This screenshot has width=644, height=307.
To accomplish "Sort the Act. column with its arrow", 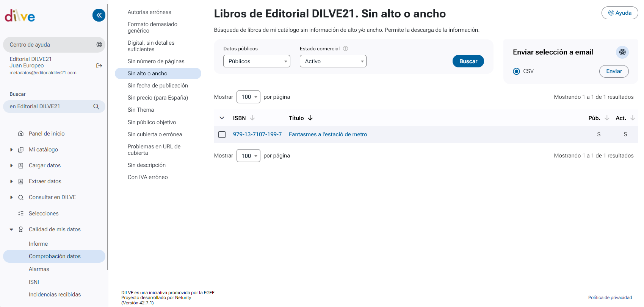I will point(632,118).
